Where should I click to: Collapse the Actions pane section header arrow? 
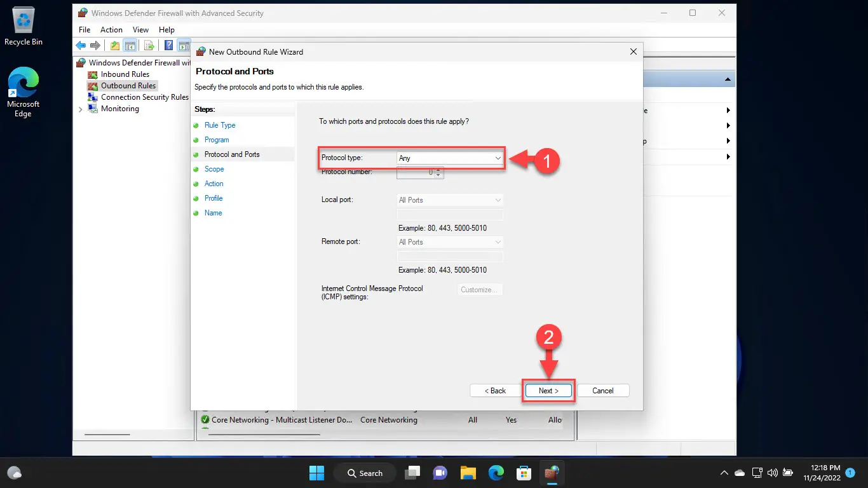pos(728,79)
